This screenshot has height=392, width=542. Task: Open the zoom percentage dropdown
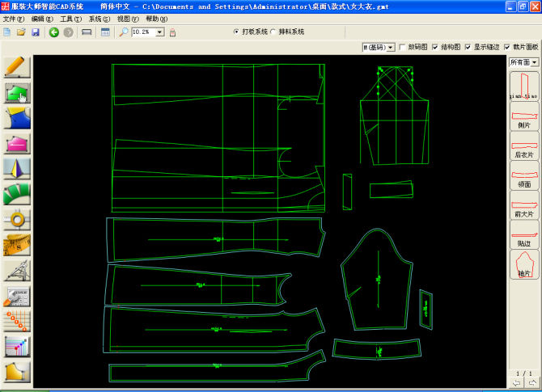tap(160, 32)
